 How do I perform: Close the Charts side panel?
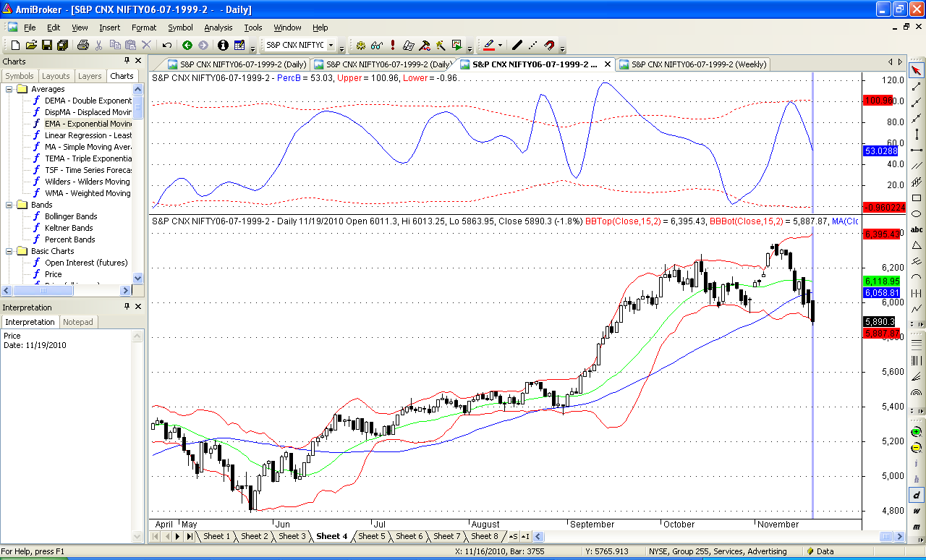tap(138, 61)
